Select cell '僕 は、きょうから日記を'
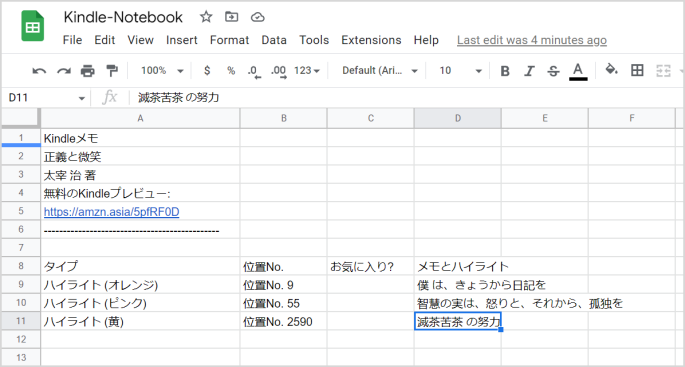The width and height of the screenshot is (685, 367). point(457,284)
